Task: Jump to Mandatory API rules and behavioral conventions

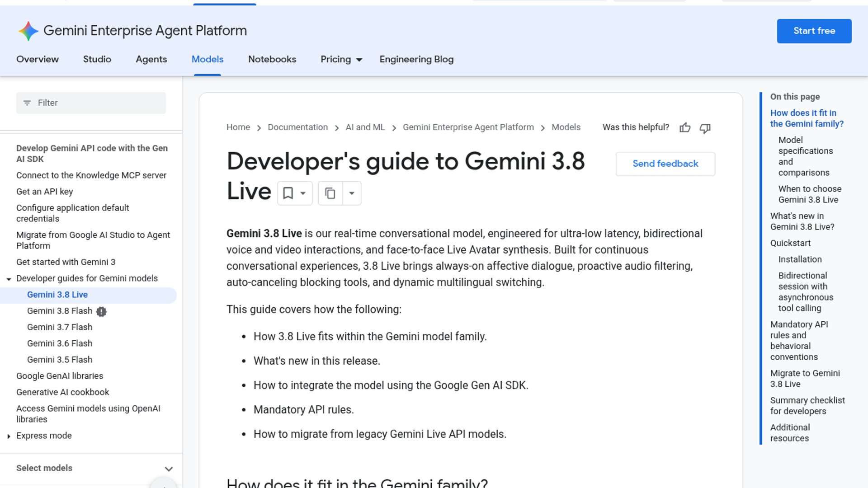Action: 799,341
